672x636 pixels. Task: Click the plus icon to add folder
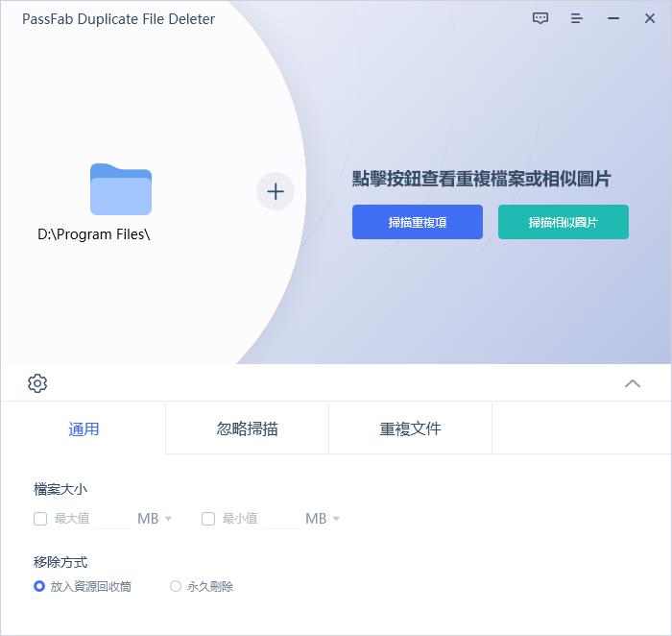click(276, 191)
